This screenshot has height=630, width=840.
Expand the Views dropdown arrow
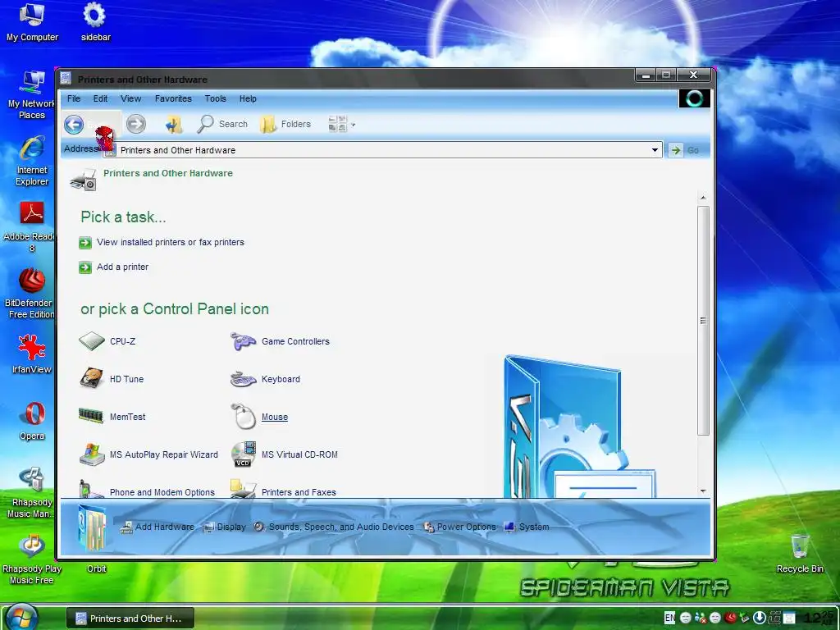(353, 125)
